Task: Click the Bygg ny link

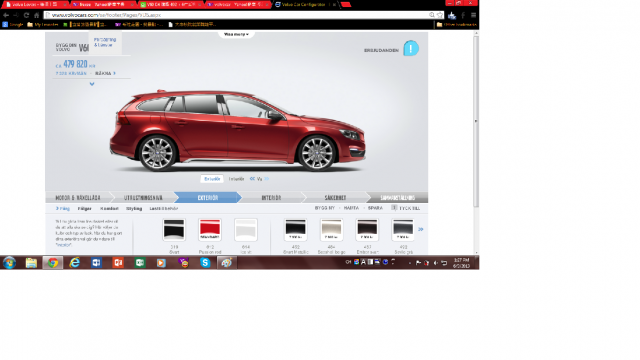Action: [324, 208]
